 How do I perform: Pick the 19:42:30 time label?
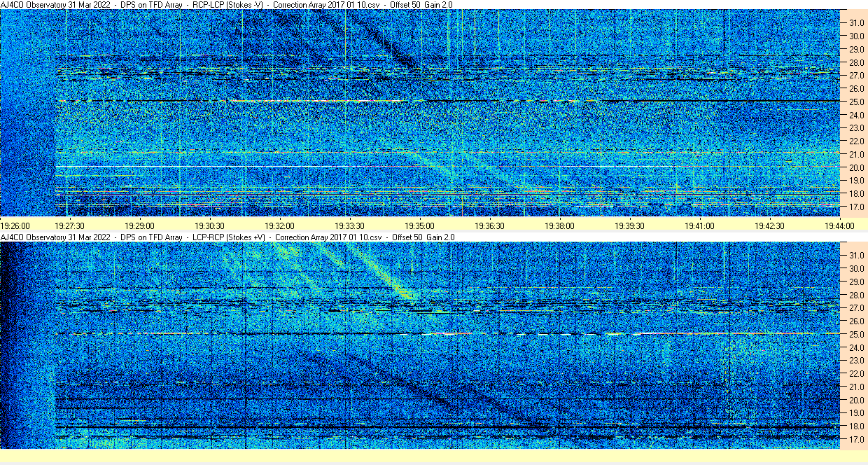tap(769, 226)
